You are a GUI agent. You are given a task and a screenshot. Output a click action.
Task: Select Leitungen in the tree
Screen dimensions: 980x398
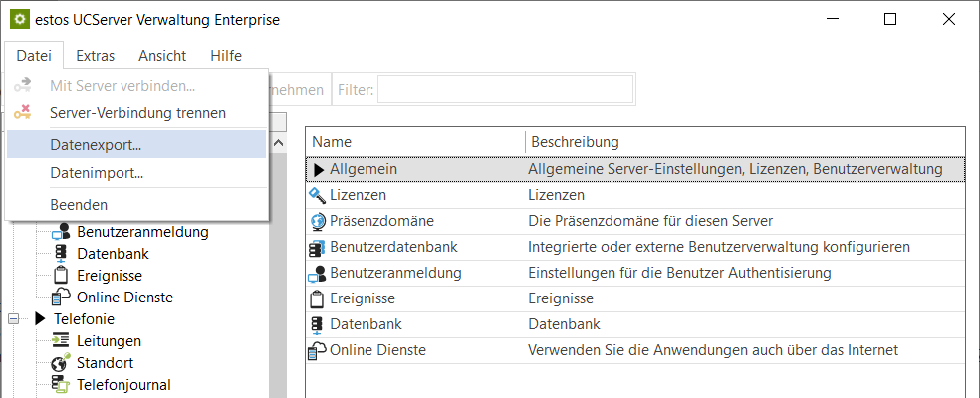tap(109, 341)
